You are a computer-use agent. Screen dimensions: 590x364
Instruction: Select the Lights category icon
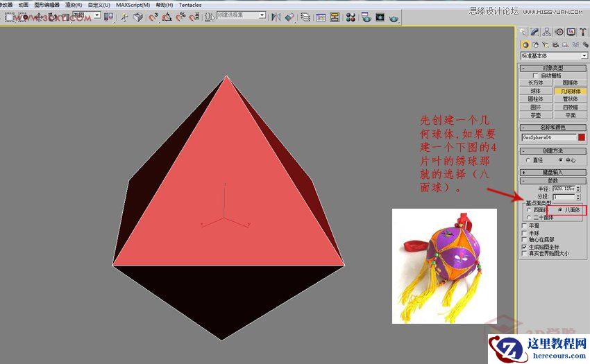tap(545, 45)
